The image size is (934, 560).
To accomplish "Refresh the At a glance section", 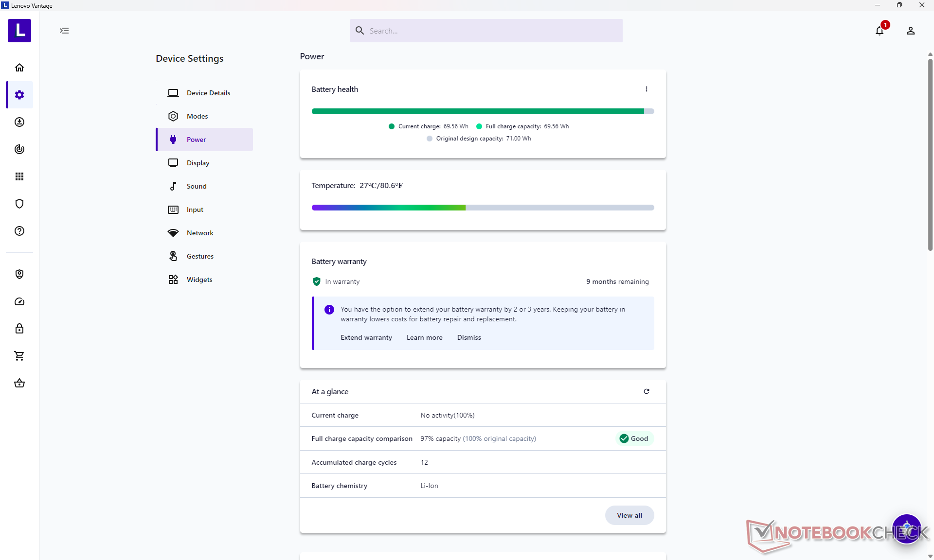I will pos(646,391).
